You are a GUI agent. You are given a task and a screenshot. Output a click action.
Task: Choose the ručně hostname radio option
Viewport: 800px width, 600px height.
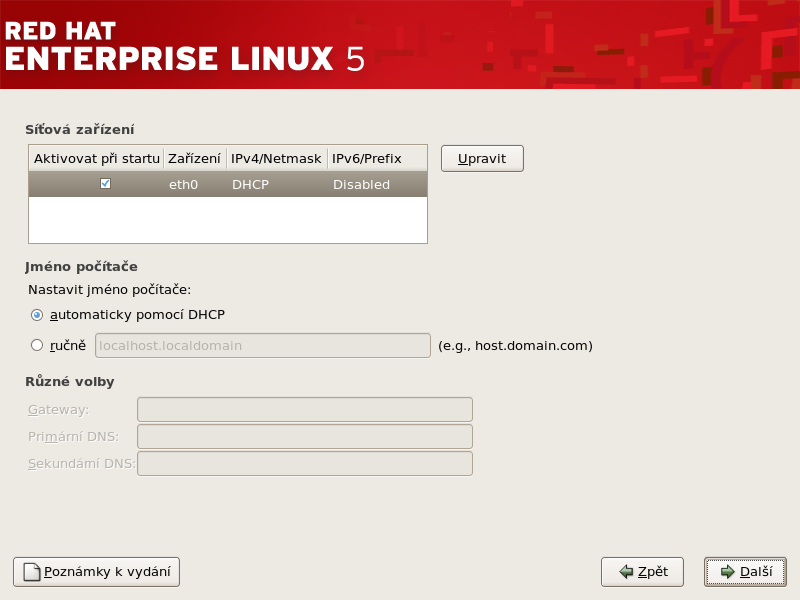(37, 345)
